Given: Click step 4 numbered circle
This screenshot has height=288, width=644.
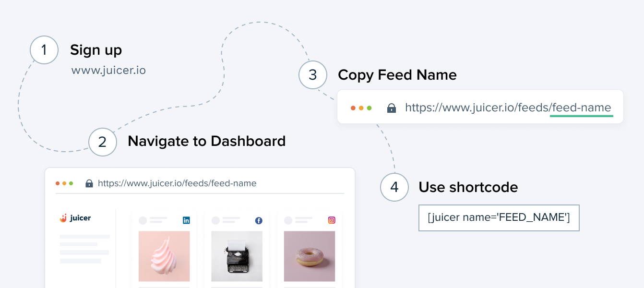Looking at the screenshot, I should [x=394, y=187].
